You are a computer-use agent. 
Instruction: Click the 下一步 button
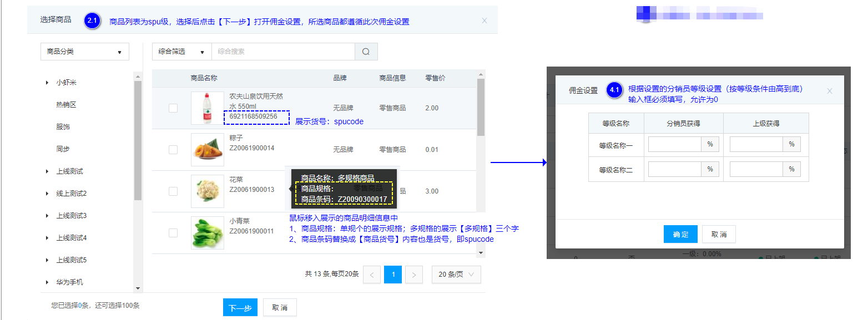[240, 308]
